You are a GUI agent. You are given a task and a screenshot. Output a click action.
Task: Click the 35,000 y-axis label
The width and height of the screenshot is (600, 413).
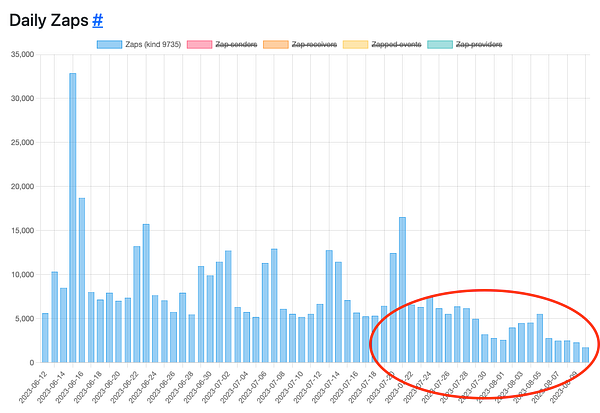tap(19, 54)
